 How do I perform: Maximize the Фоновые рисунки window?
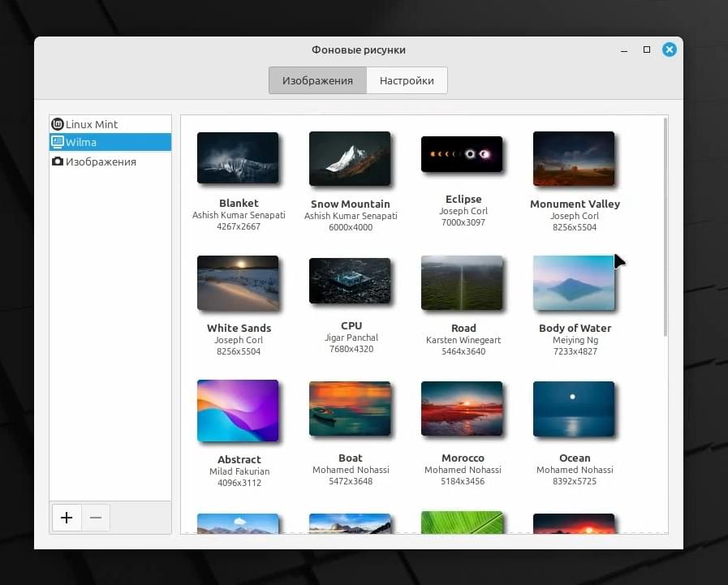pyautogui.click(x=647, y=49)
